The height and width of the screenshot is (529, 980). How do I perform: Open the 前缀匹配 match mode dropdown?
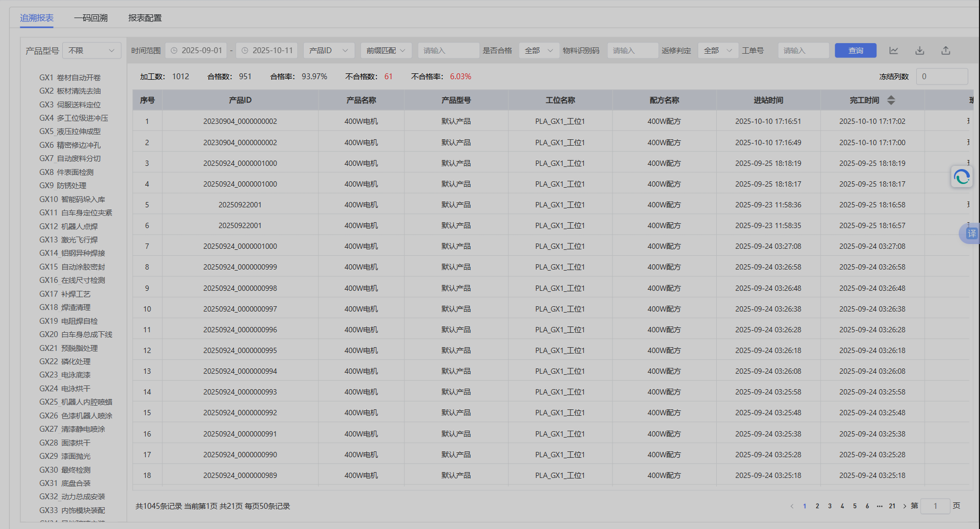[386, 51]
